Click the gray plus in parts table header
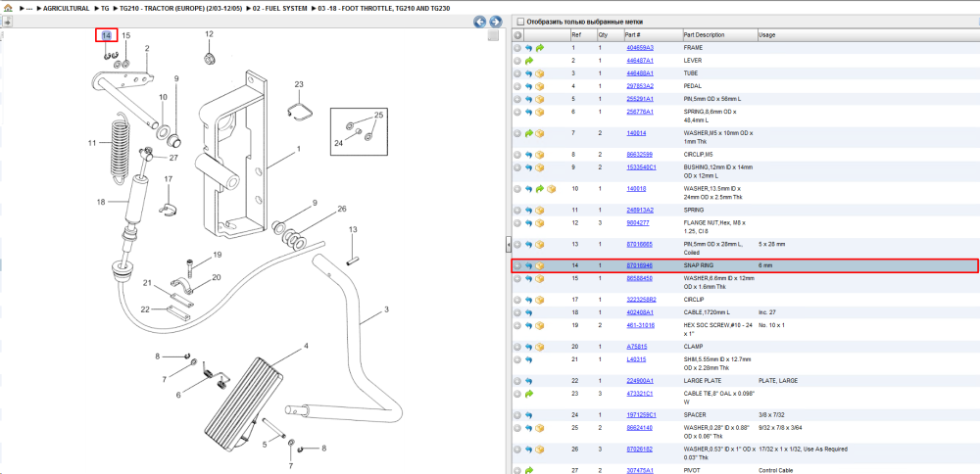Image resolution: width=980 pixels, height=474 pixels. tap(517, 35)
